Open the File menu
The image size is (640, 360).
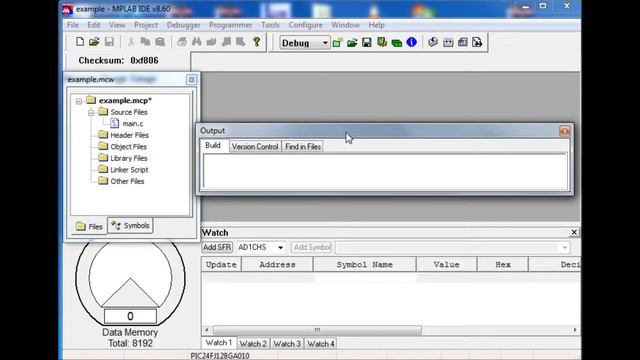tap(73, 25)
